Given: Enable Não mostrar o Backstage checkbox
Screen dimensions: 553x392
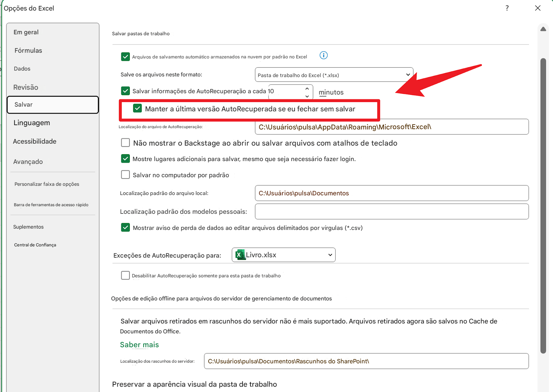Looking at the screenshot, I should (125, 143).
